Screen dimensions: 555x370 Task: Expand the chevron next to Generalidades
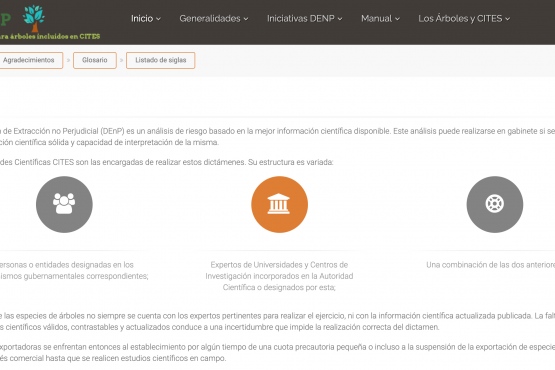246,19
